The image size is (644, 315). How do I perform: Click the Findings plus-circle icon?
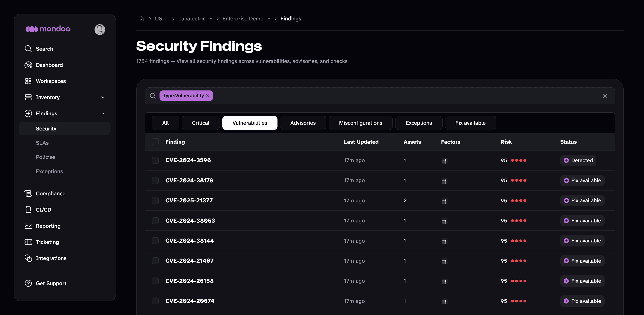pos(28,113)
